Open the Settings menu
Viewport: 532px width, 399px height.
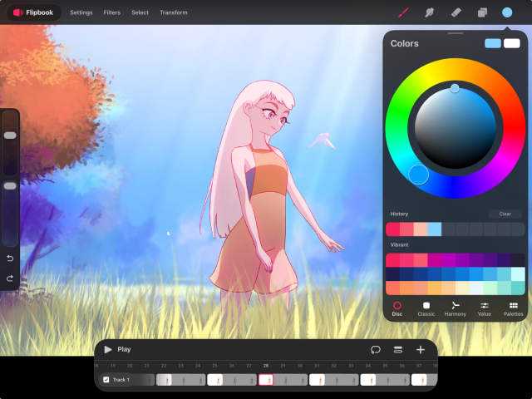pyautogui.click(x=81, y=12)
